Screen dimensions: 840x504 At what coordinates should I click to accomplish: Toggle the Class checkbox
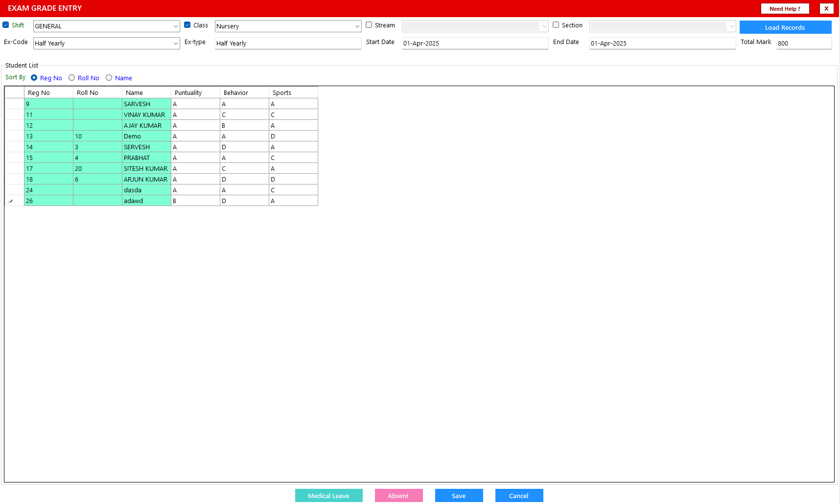(187, 25)
